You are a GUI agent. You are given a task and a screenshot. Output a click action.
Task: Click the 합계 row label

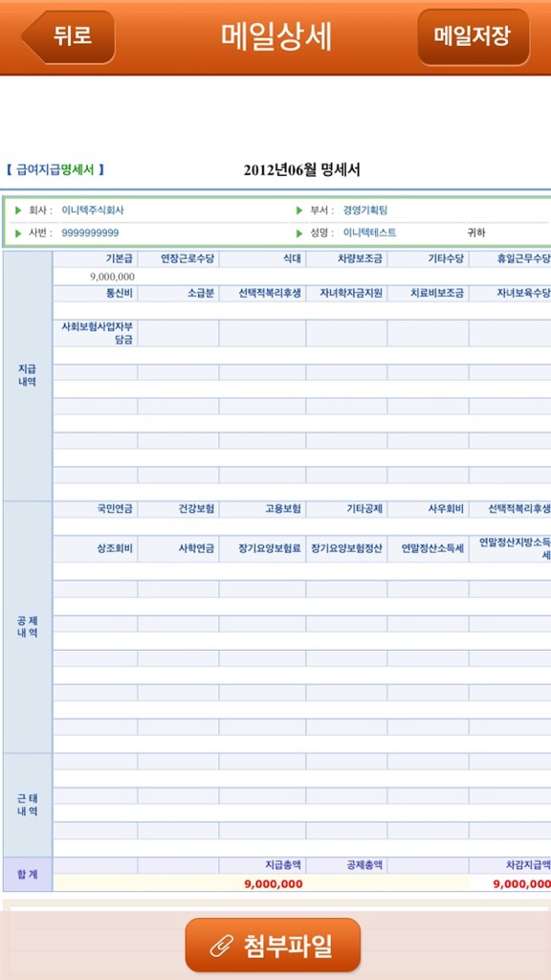(x=27, y=875)
